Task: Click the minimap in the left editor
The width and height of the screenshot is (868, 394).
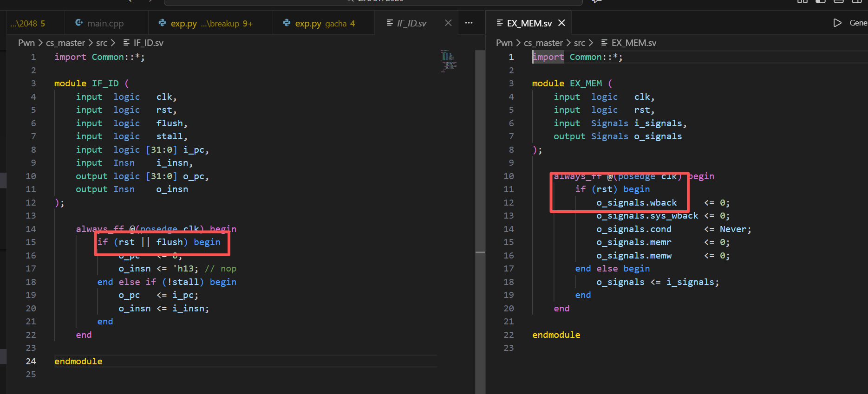Action: click(448, 61)
